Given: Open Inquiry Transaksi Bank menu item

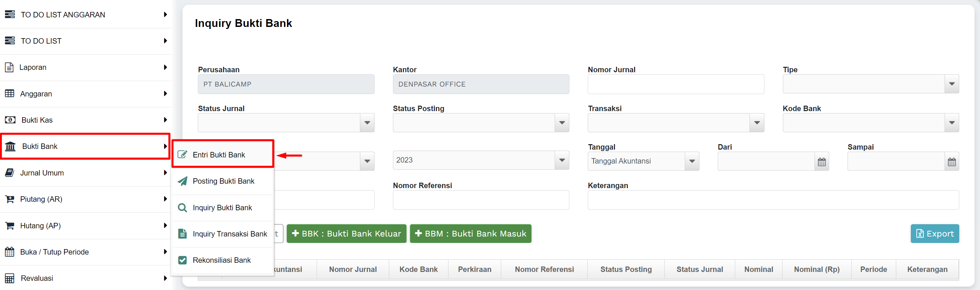Looking at the screenshot, I should 230,234.
